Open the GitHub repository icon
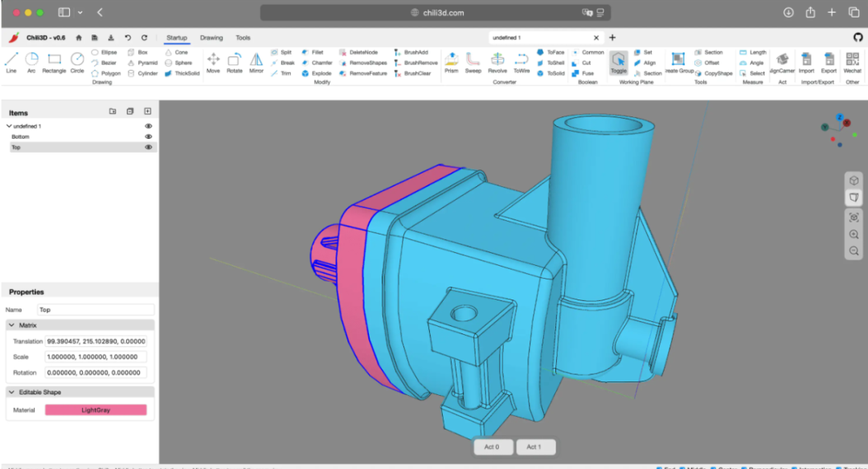 pyautogui.click(x=858, y=38)
